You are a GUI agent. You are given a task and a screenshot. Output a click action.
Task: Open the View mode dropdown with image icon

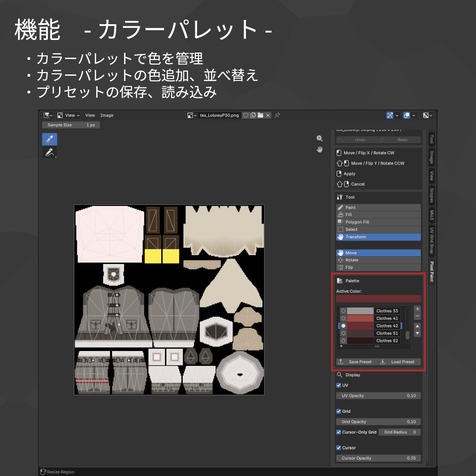pos(69,115)
